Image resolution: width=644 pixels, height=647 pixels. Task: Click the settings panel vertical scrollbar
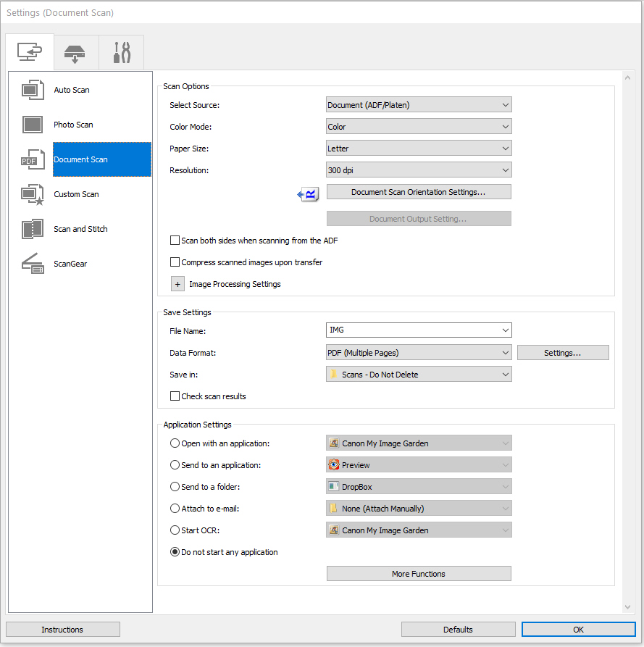[x=627, y=341]
